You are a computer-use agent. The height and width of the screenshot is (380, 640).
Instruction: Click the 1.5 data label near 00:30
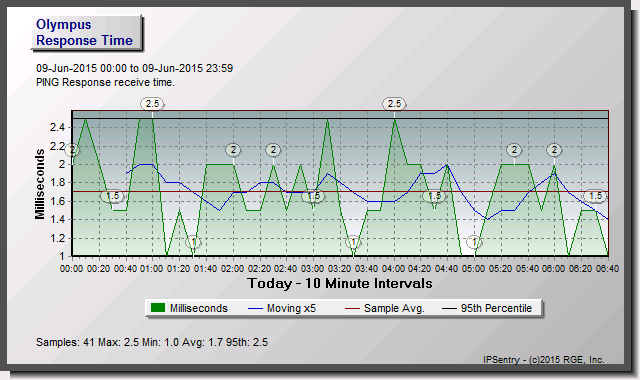tap(113, 196)
